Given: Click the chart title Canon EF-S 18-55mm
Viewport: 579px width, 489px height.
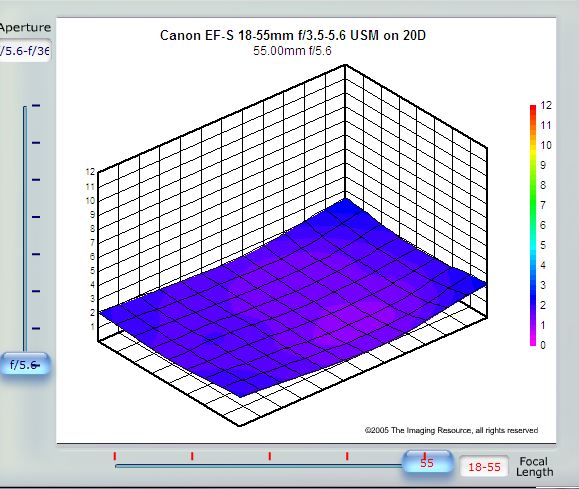Looking at the screenshot, I should pyautogui.click(x=293, y=35).
